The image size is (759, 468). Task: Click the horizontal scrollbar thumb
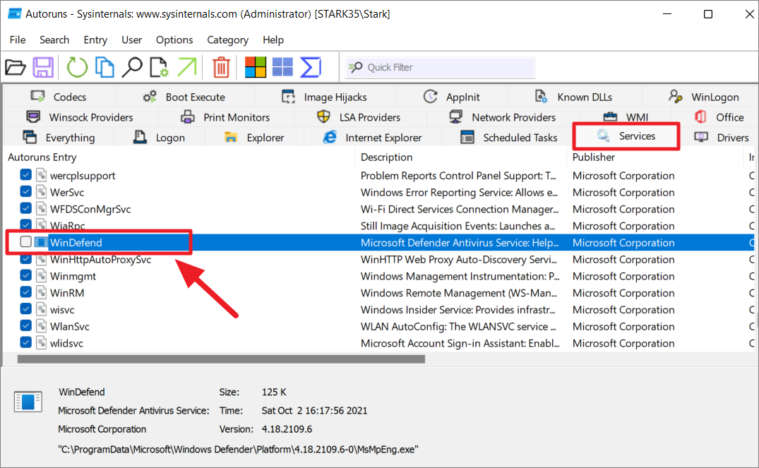[x=221, y=359]
